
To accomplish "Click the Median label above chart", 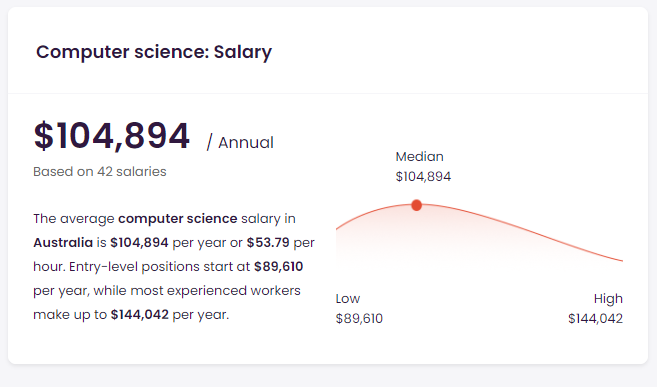I will (x=419, y=157).
